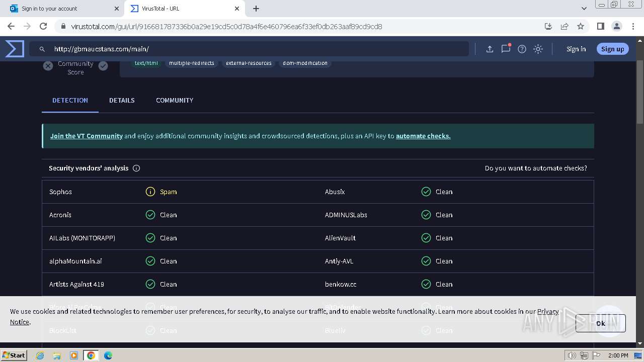Open Chrome profile avatar
Viewport: 644px width, 362px height.
point(616,26)
